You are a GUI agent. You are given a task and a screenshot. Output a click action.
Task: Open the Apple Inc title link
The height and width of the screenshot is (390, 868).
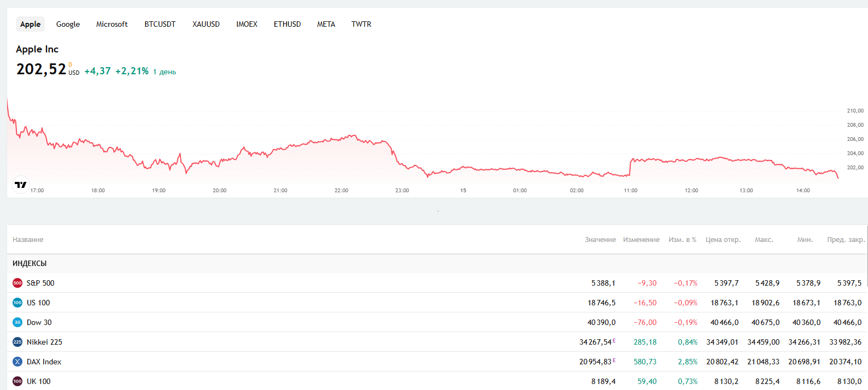click(37, 49)
